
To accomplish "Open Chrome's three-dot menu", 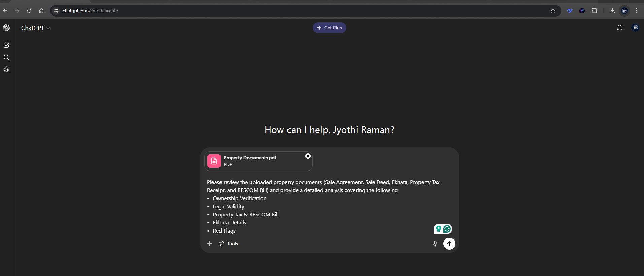I will (x=636, y=11).
